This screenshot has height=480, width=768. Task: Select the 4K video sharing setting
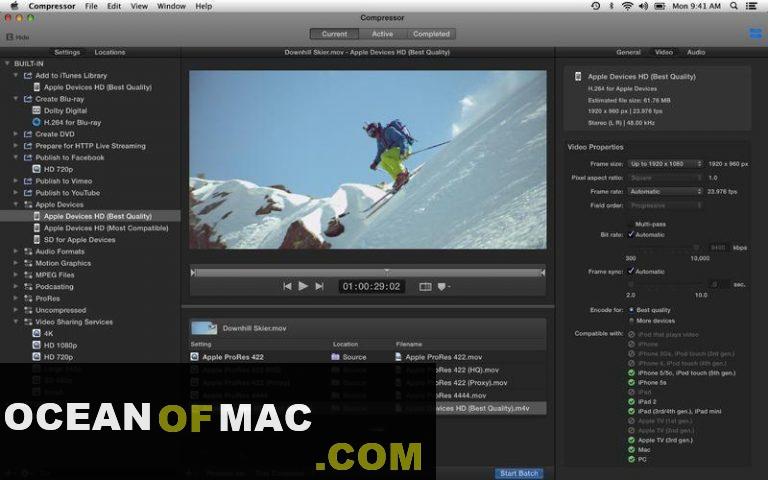coord(48,334)
